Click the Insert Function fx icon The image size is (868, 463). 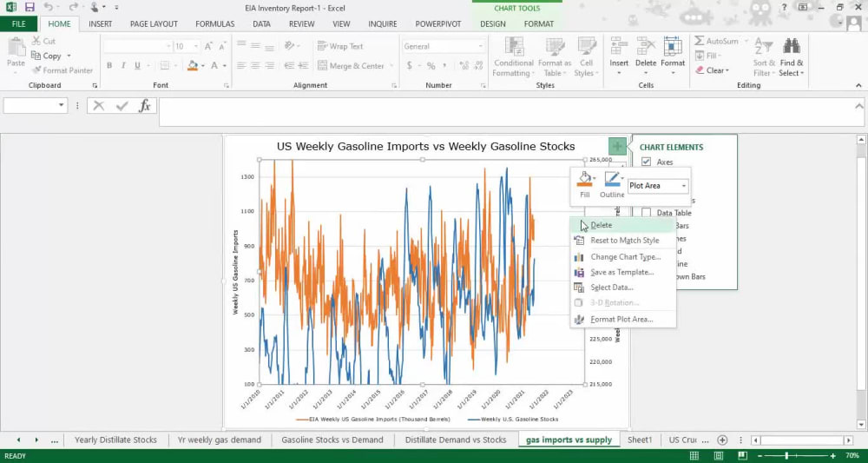[144, 106]
